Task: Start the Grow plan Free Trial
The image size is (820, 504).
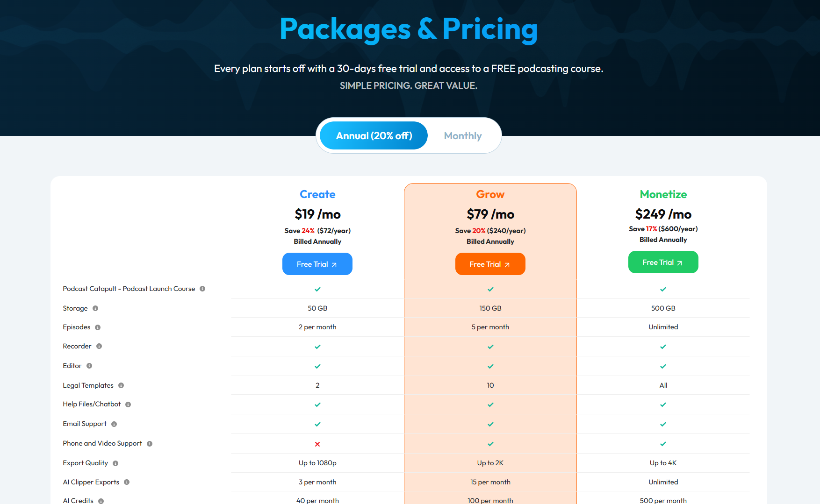Action: 490,264
